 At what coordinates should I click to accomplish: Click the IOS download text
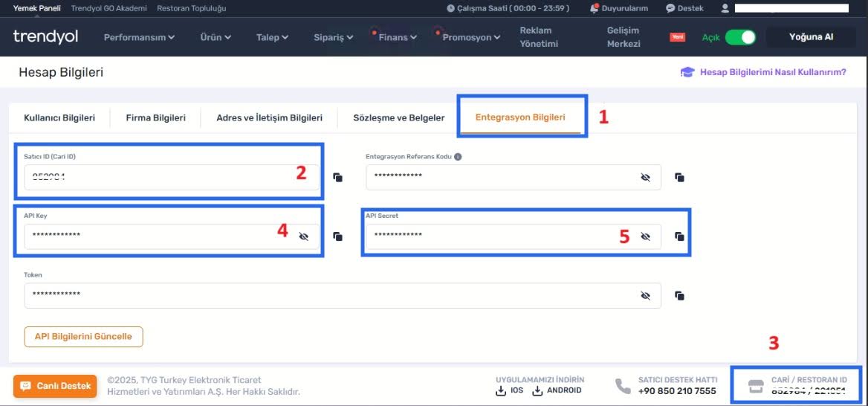pyautogui.click(x=517, y=390)
